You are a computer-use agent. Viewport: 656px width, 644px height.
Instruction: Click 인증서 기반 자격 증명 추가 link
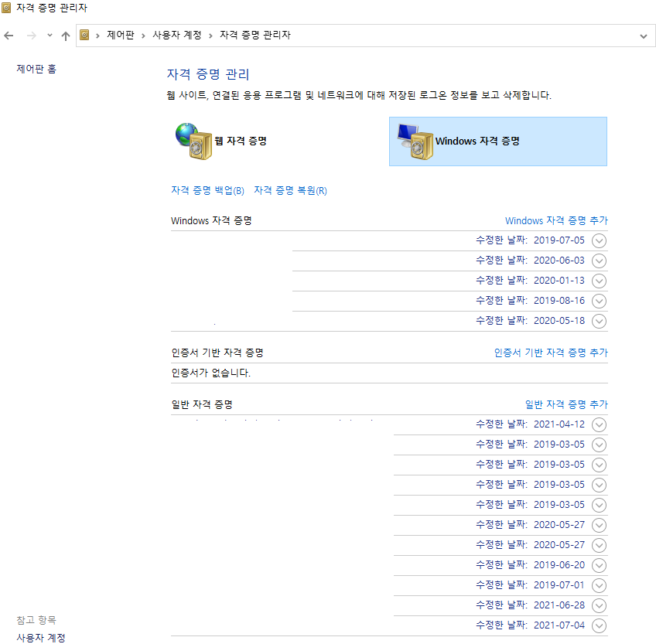tap(551, 353)
